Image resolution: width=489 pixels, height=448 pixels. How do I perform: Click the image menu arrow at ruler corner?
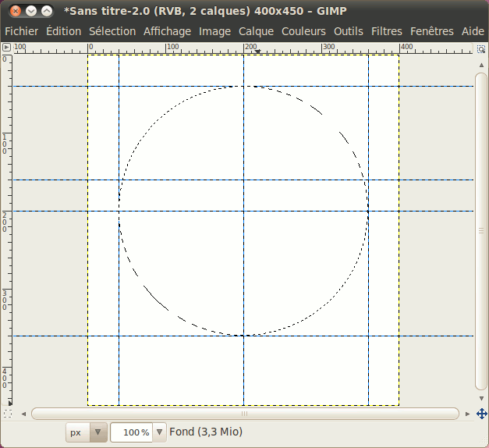(x=6, y=48)
